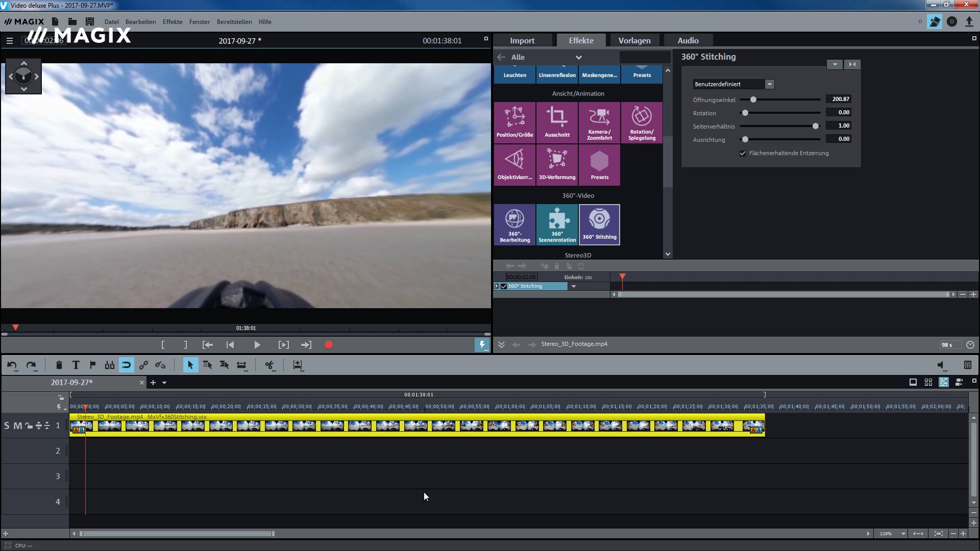The image size is (980, 551).
Task: Open the 3D-Verformung effect tile
Action: 557,165
